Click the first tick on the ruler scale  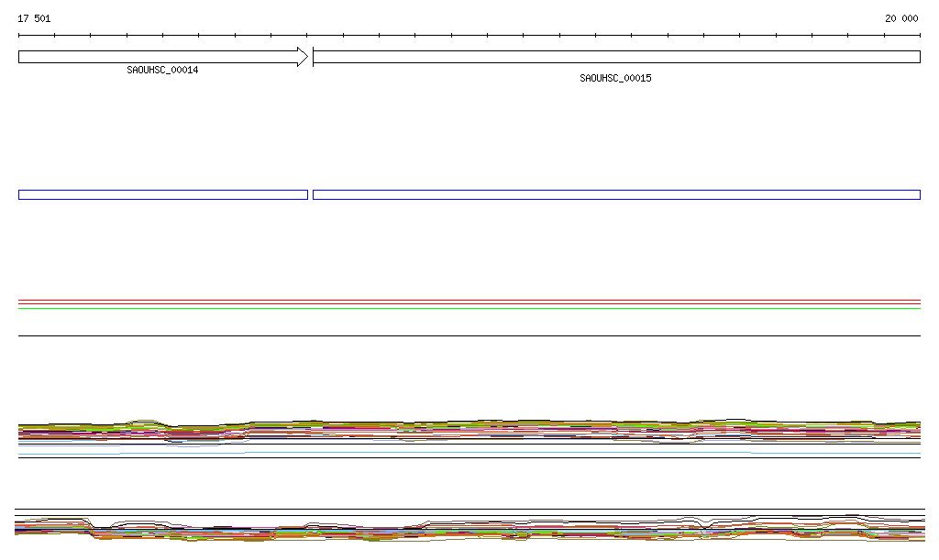pyautogui.click(x=18, y=36)
